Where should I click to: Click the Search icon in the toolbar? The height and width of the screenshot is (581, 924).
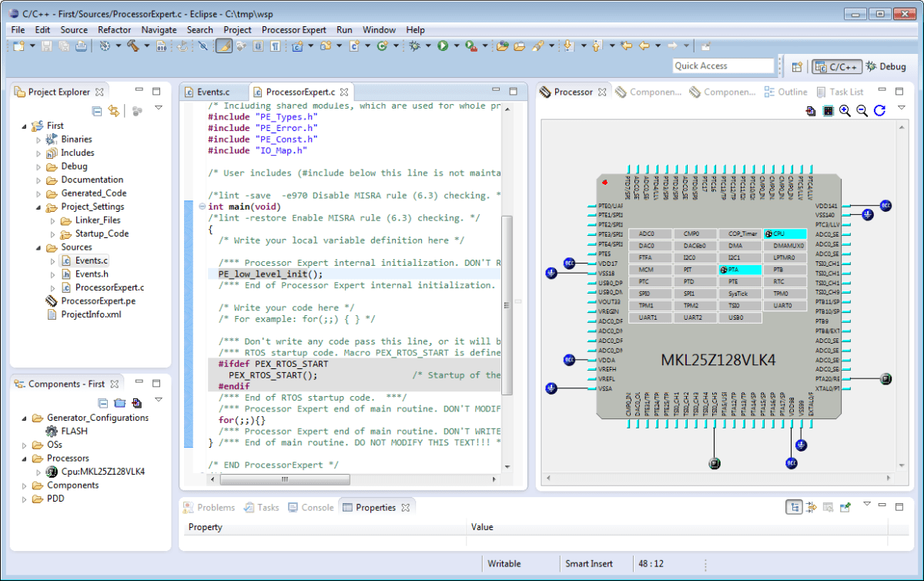click(203, 47)
